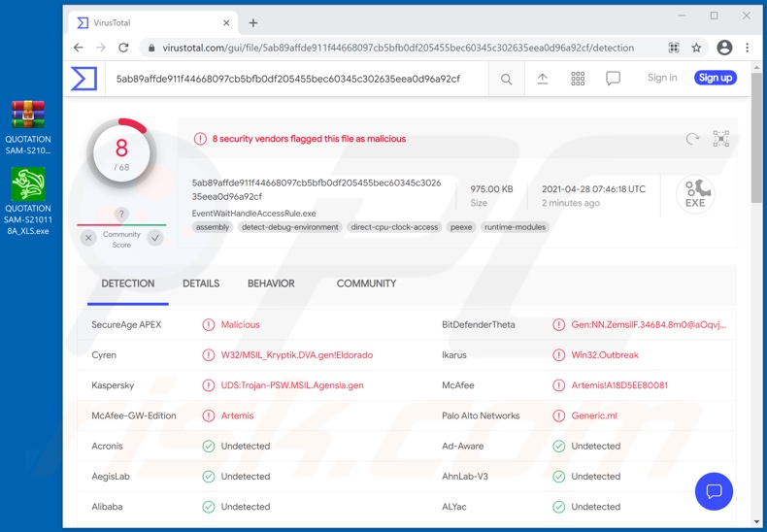Select the VirusTotal browser tab
Screen dimensions: 767x532
(152, 23)
